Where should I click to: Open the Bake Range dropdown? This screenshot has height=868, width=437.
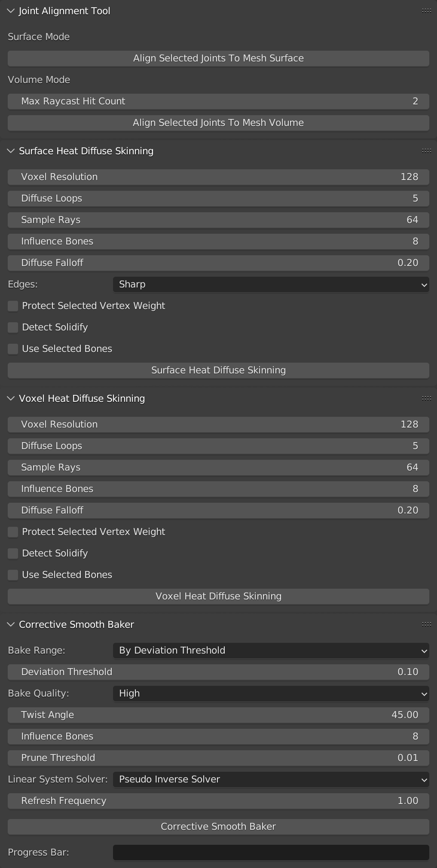point(271,650)
